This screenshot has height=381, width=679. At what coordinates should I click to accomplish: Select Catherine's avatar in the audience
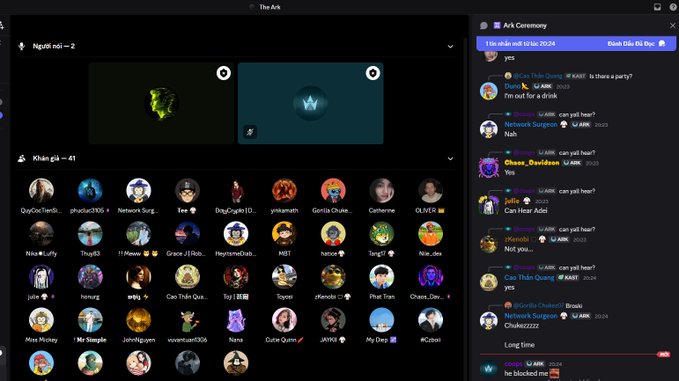coord(382,190)
